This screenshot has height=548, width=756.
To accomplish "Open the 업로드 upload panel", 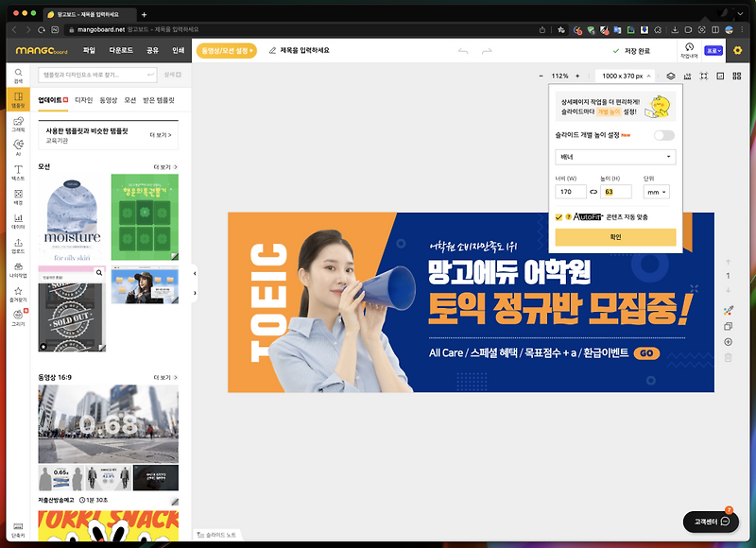I will 18,246.
